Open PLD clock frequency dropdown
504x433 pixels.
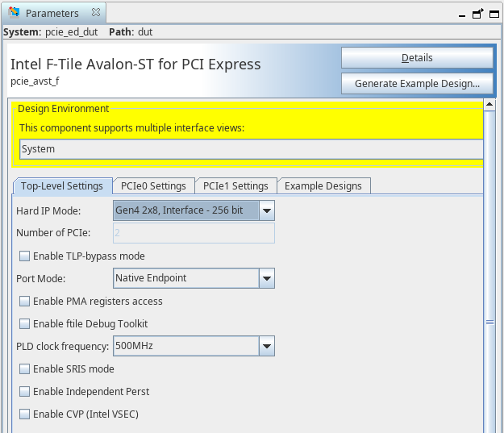click(x=267, y=347)
